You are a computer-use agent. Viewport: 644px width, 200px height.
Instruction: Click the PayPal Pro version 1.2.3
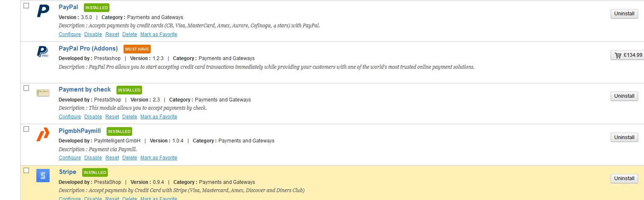[x=158, y=58]
